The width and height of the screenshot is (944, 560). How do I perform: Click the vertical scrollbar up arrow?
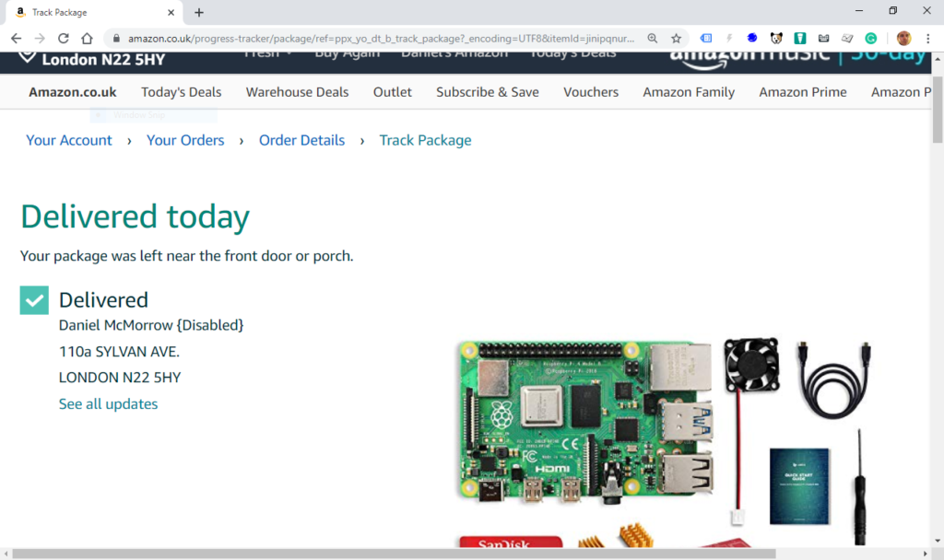click(938, 59)
